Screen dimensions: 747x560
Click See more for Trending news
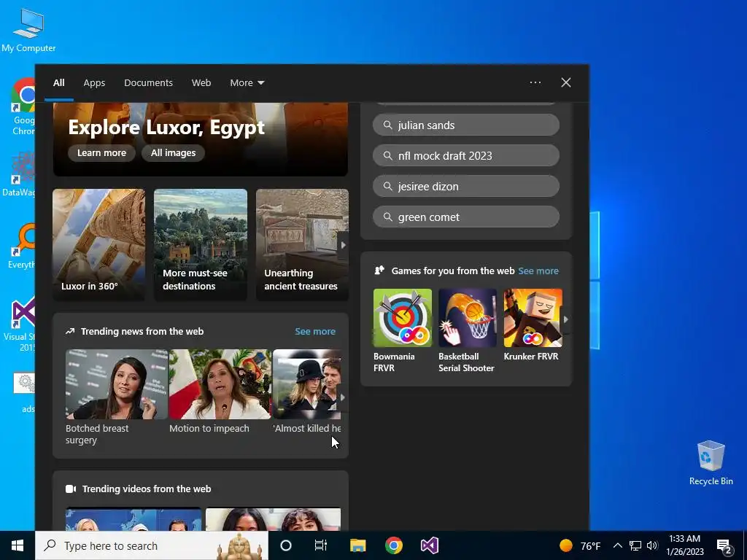pyautogui.click(x=315, y=332)
